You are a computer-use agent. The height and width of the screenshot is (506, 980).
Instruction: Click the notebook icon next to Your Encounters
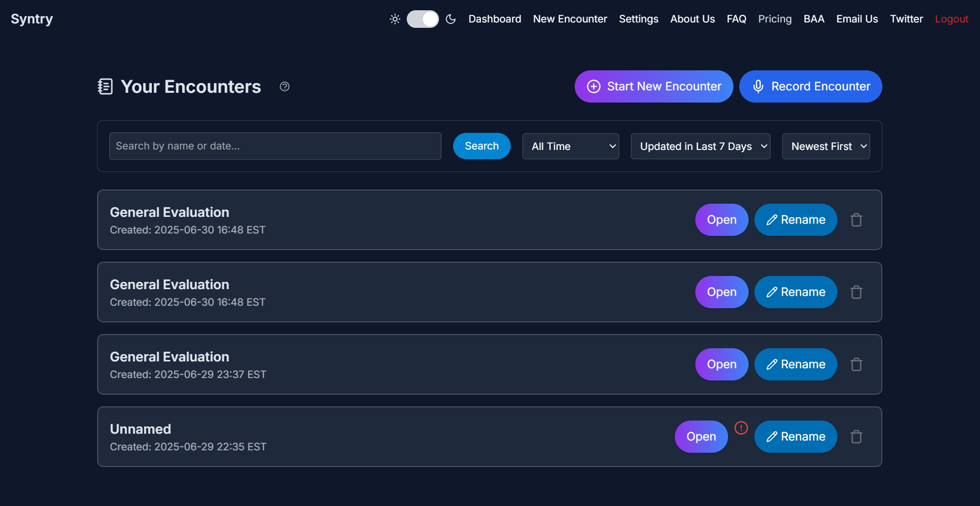tap(105, 86)
